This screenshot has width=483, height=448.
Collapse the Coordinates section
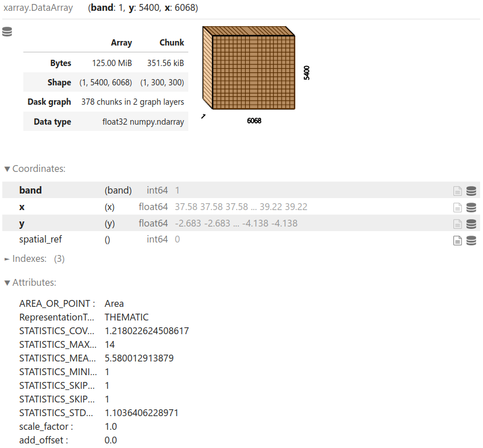click(x=34, y=168)
